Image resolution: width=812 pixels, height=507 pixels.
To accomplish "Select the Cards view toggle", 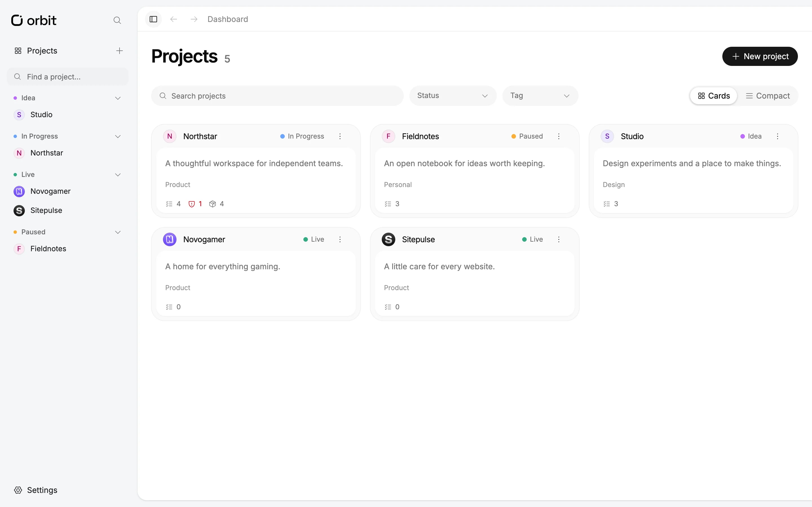I will (714, 96).
